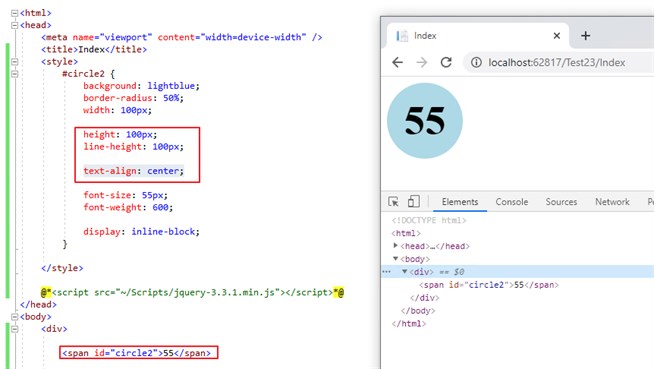Activate DevTools element inspector tool
Screen dimensions: 654x369
click(393, 202)
